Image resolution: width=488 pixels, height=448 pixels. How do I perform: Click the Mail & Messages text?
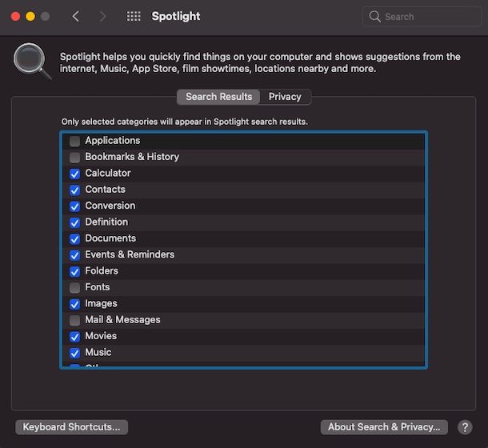point(122,320)
